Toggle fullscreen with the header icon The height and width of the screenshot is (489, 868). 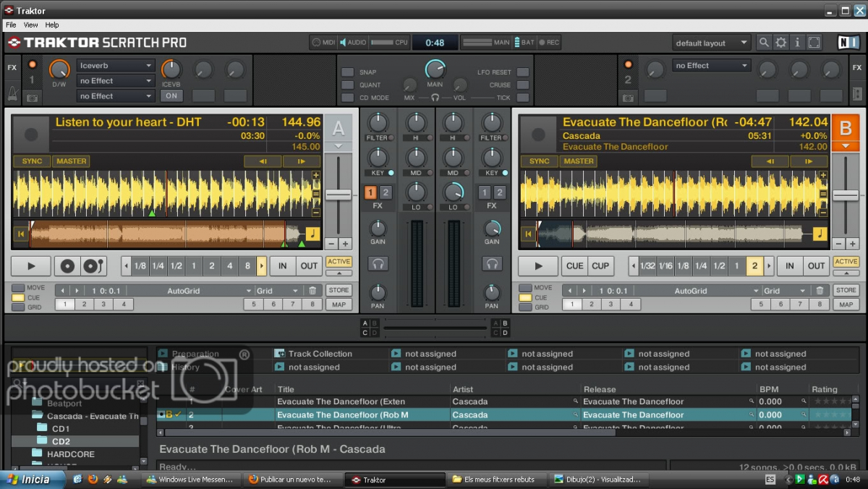point(814,43)
